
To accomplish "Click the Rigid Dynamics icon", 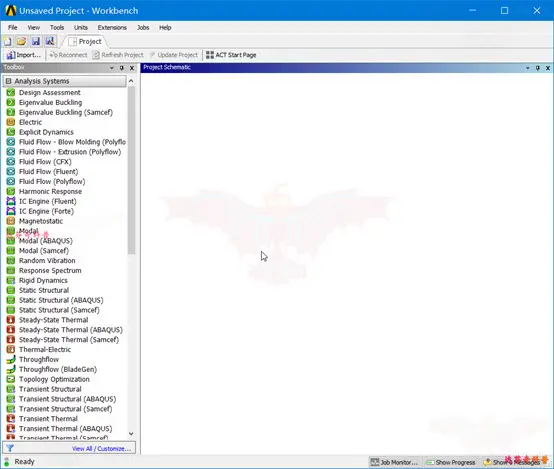I will (11, 281).
